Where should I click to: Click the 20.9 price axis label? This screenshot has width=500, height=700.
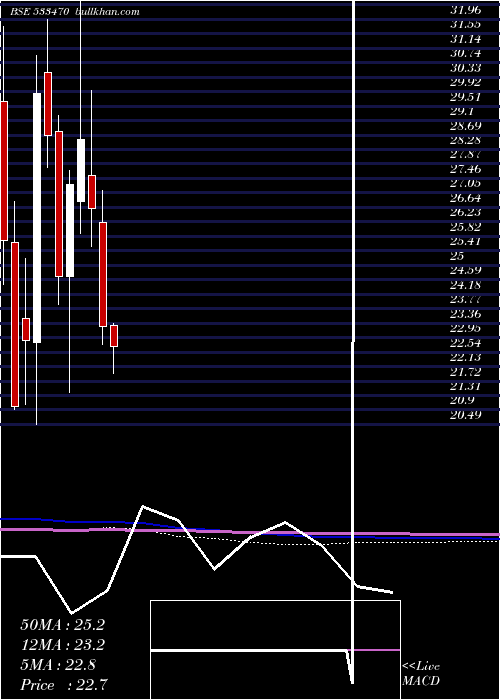(462, 400)
